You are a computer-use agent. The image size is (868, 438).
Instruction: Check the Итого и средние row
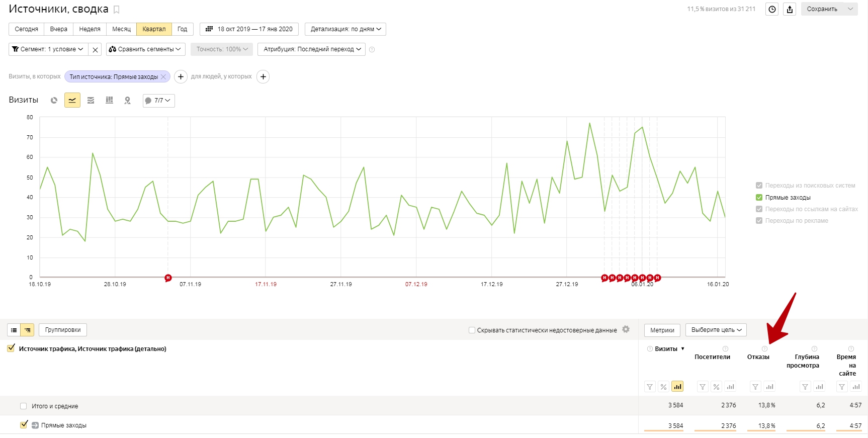[23, 406]
